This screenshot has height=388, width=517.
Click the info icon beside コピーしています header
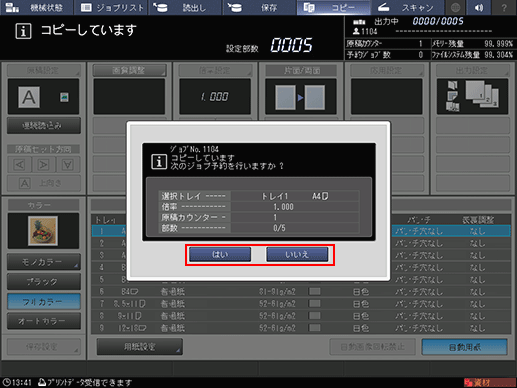(x=23, y=31)
